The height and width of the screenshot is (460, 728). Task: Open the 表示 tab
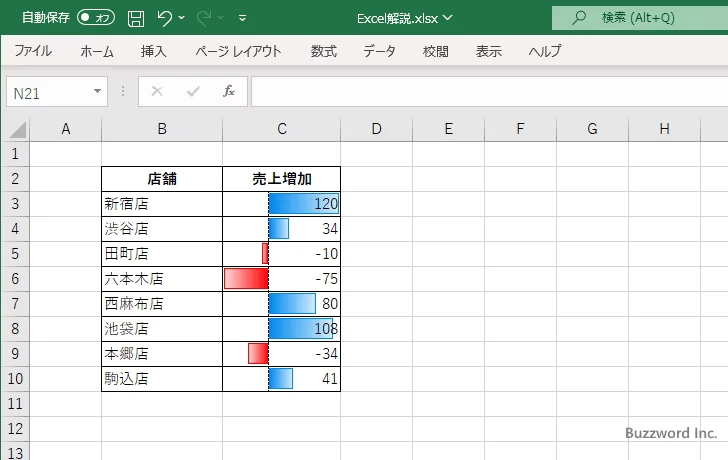point(488,51)
